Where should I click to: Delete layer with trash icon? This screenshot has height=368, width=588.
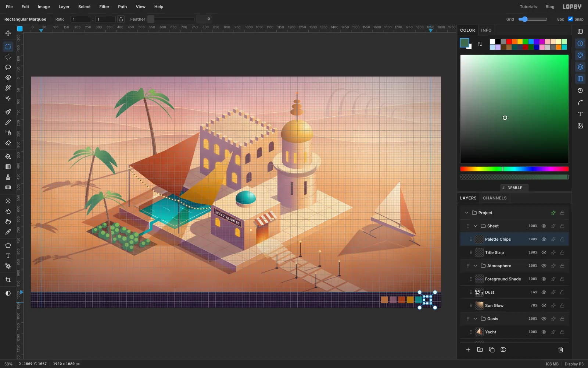[x=561, y=350]
